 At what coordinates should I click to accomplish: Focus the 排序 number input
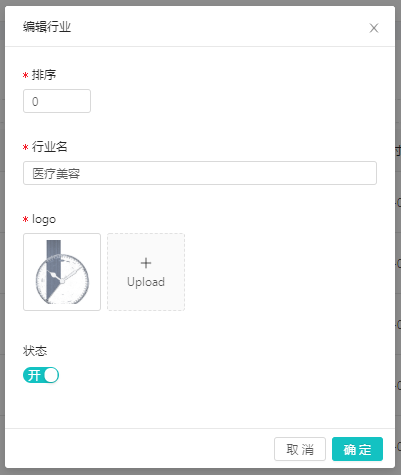[57, 101]
